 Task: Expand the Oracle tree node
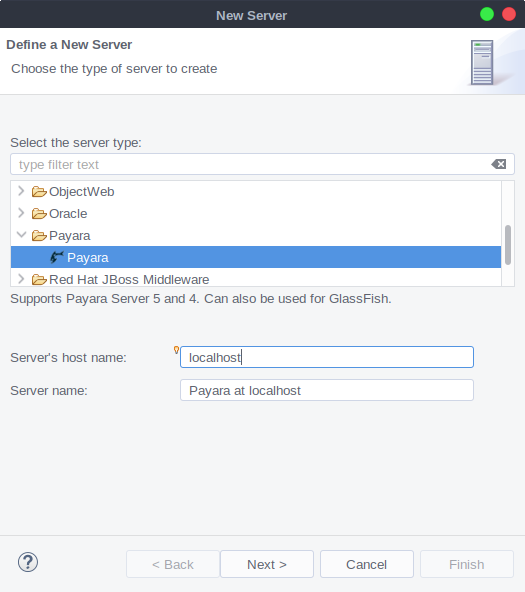[x=21, y=213]
